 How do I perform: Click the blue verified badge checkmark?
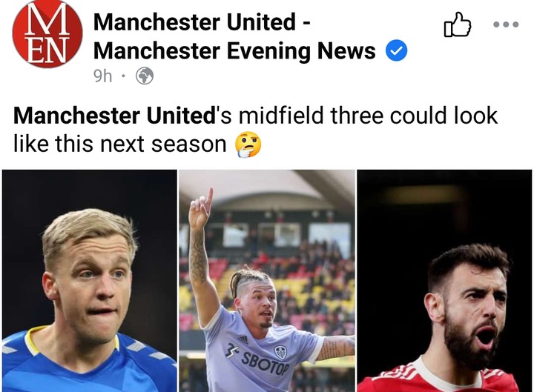(396, 50)
